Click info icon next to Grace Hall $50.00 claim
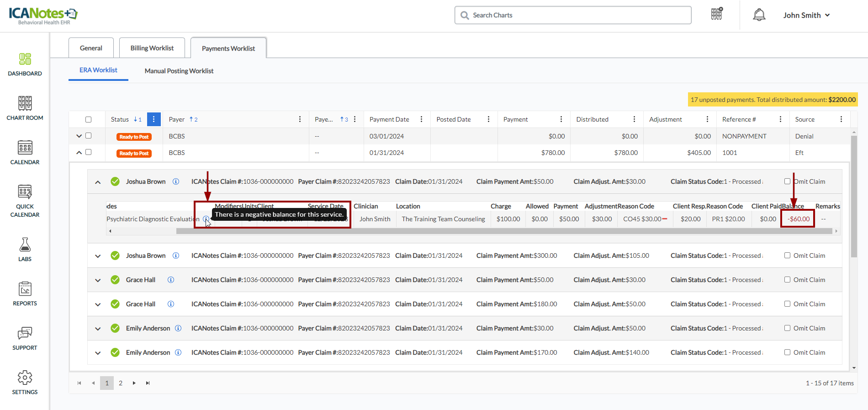Viewport: 868px width, 410px height. tap(171, 280)
